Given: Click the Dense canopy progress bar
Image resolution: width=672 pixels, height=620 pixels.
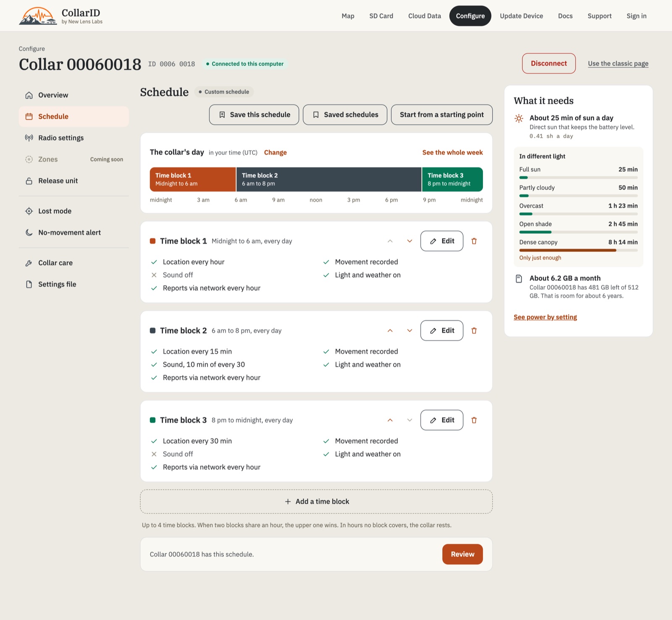Looking at the screenshot, I should (x=578, y=250).
